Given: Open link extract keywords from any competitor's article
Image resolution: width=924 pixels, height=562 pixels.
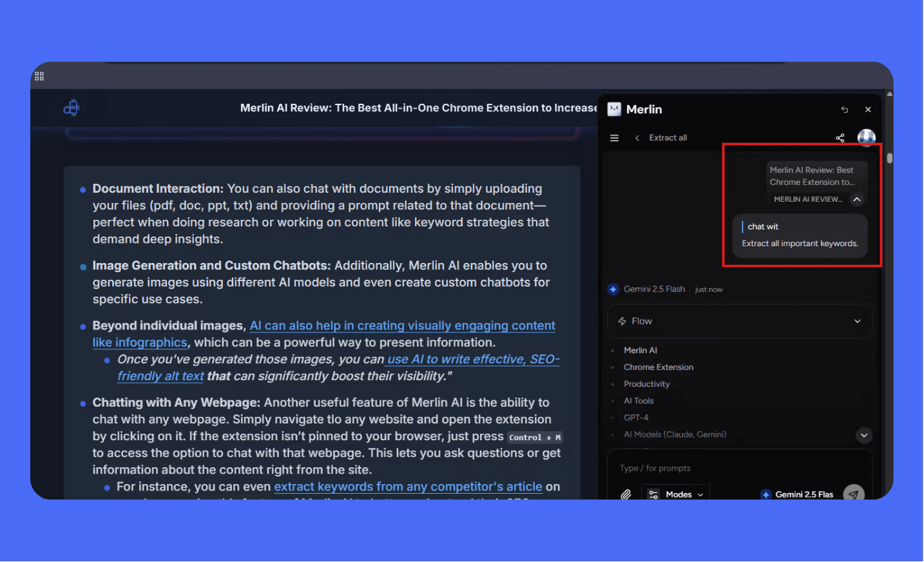Looking at the screenshot, I should click(408, 487).
